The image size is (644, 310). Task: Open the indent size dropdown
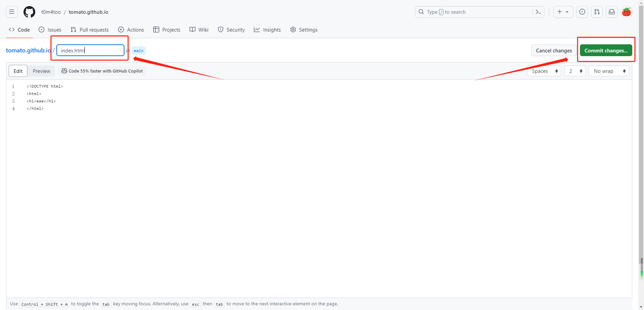coord(575,71)
